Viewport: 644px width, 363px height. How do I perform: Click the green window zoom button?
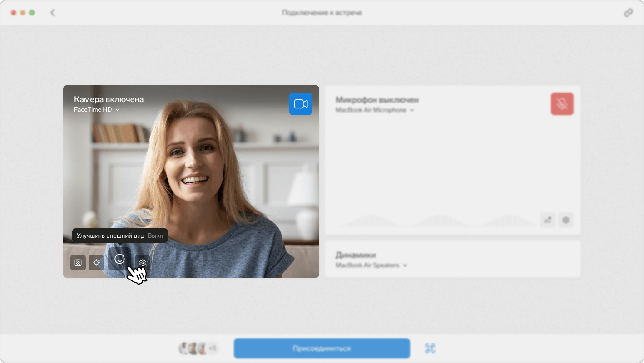pyautogui.click(x=32, y=13)
